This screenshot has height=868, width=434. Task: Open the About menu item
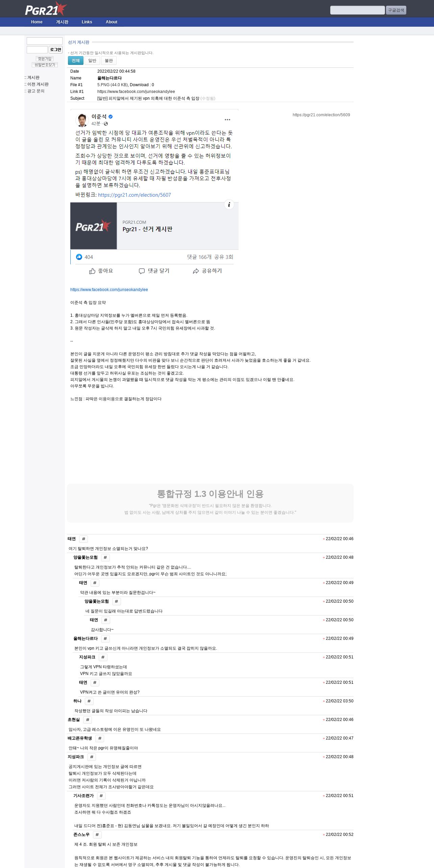[x=112, y=22]
